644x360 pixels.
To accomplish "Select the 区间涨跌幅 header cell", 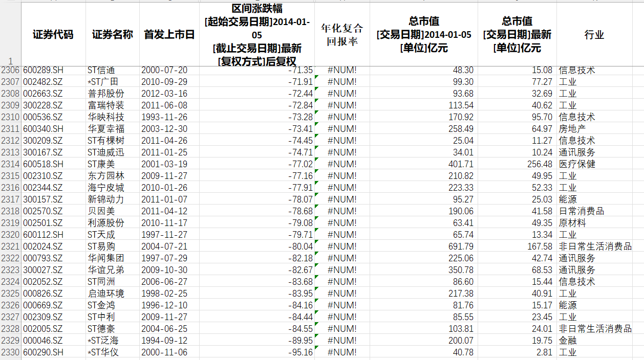I will 256,35.
